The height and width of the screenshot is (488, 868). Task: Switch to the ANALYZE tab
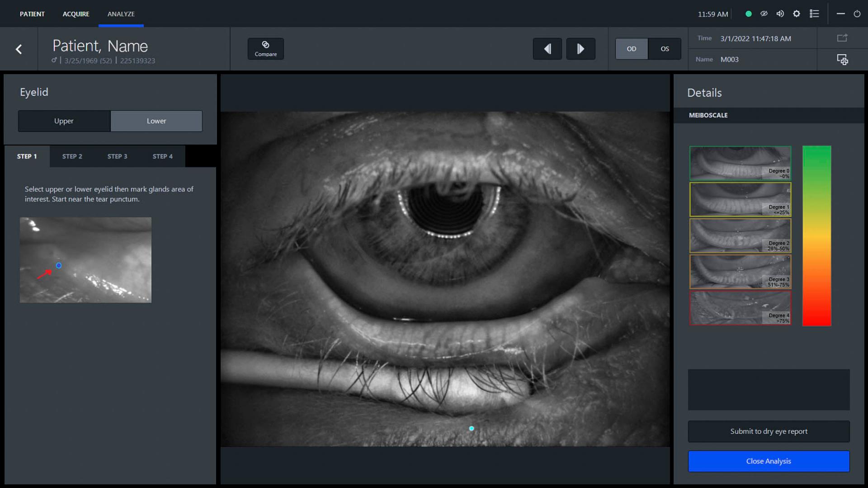(121, 14)
